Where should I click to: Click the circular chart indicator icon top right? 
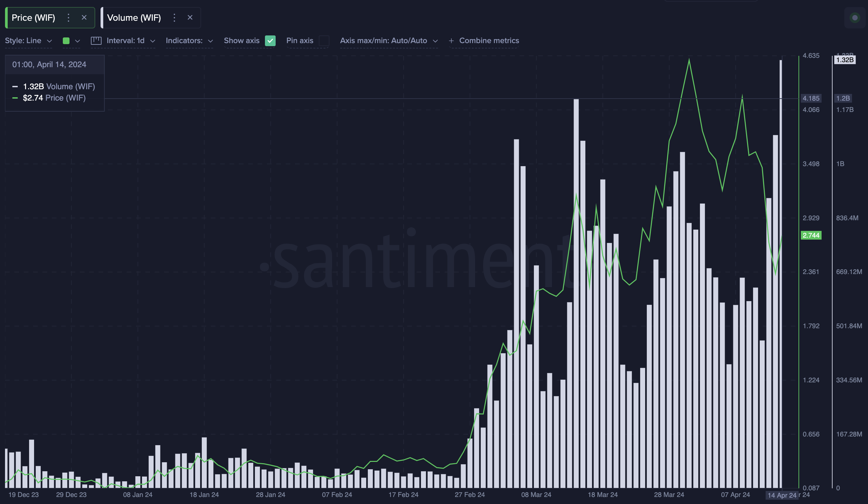tap(855, 18)
